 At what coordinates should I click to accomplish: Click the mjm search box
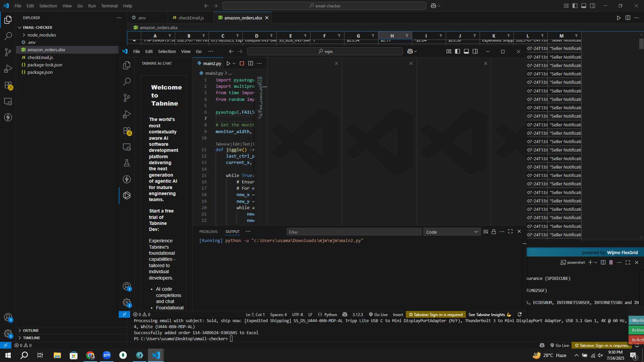[x=325, y=51]
